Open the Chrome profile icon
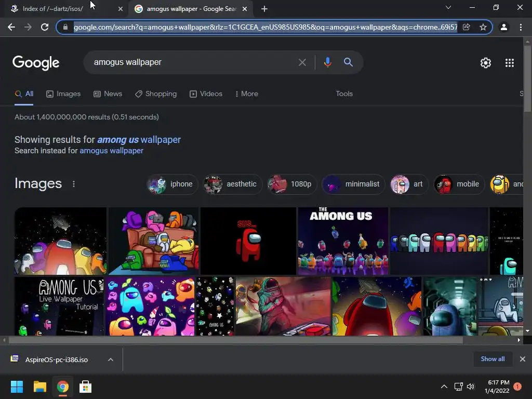Screen dimensions: 532x399 click(x=504, y=27)
